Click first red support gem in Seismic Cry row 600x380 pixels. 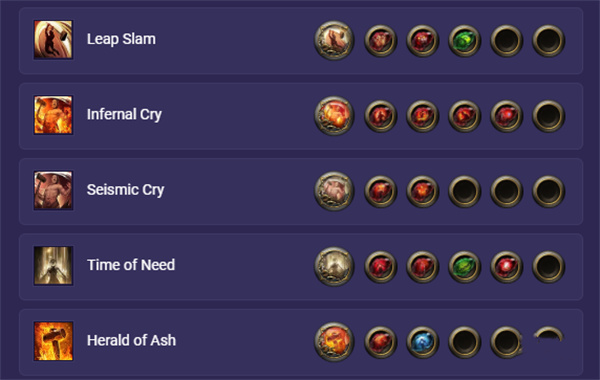click(380, 191)
